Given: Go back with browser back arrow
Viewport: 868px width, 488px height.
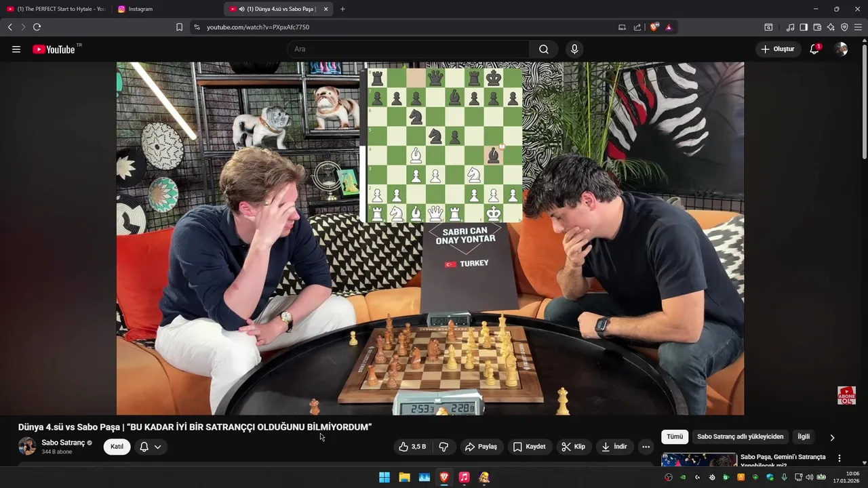Looking at the screenshot, I should pyautogui.click(x=10, y=27).
